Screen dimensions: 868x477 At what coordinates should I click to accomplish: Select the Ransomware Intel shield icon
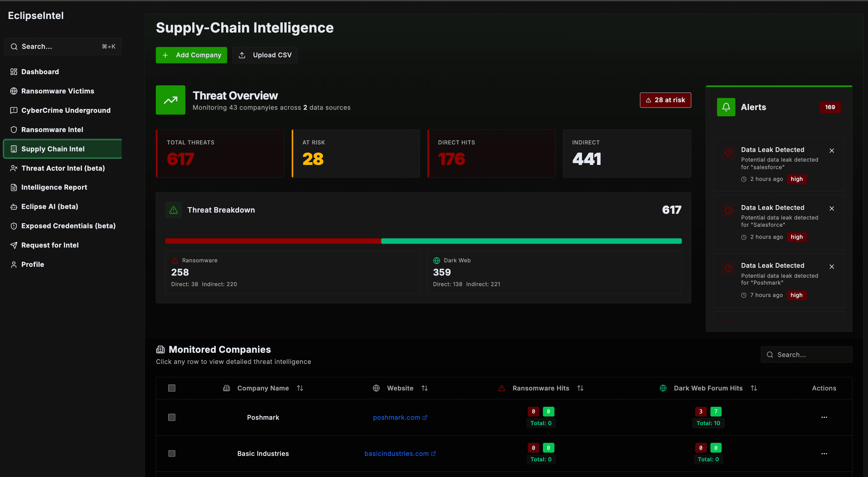click(x=14, y=129)
